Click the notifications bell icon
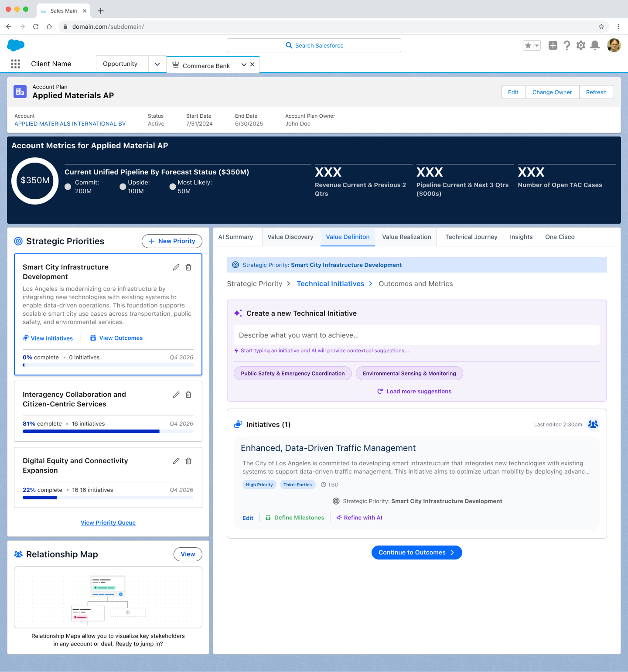 tap(594, 45)
